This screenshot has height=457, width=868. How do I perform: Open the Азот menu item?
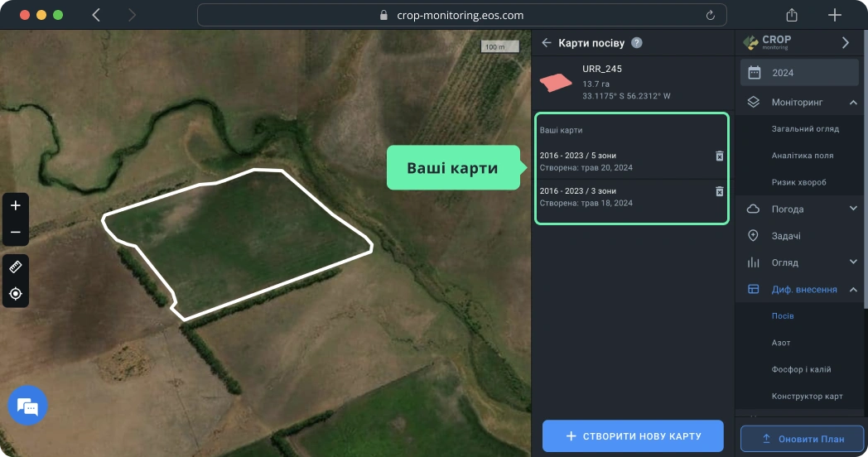(780, 343)
